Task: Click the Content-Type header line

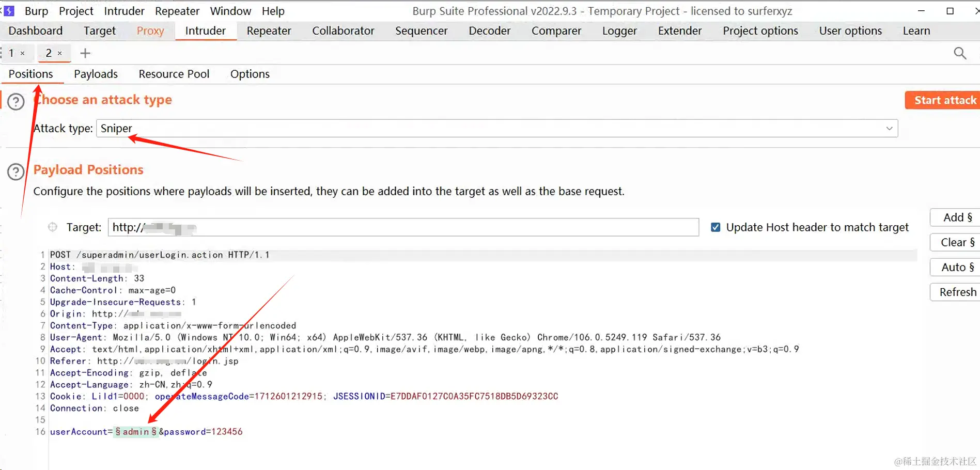Action: click(x=173, y=325)
